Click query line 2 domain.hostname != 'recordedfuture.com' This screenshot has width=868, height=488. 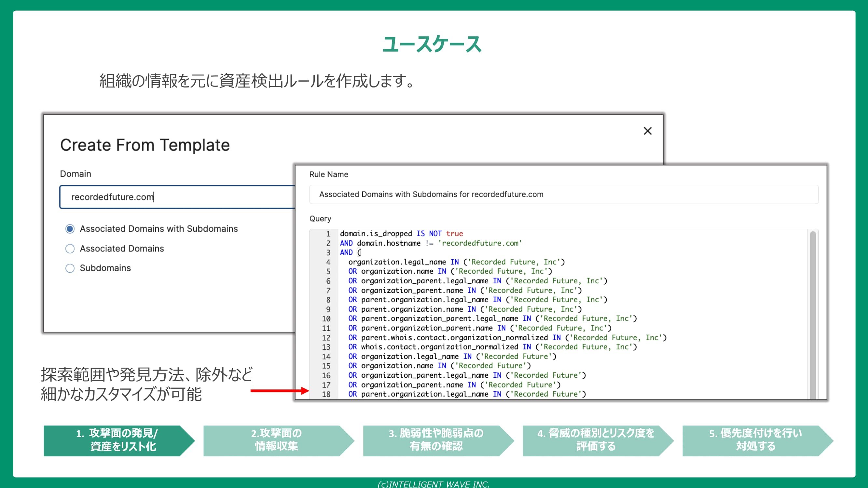click(431, 243)
